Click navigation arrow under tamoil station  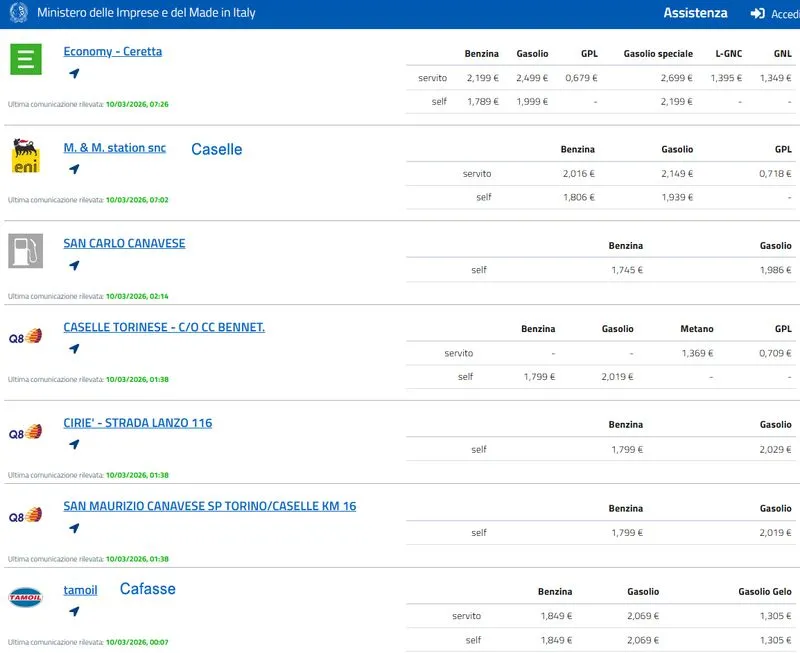pyautogui.click(x=74, y=611)
